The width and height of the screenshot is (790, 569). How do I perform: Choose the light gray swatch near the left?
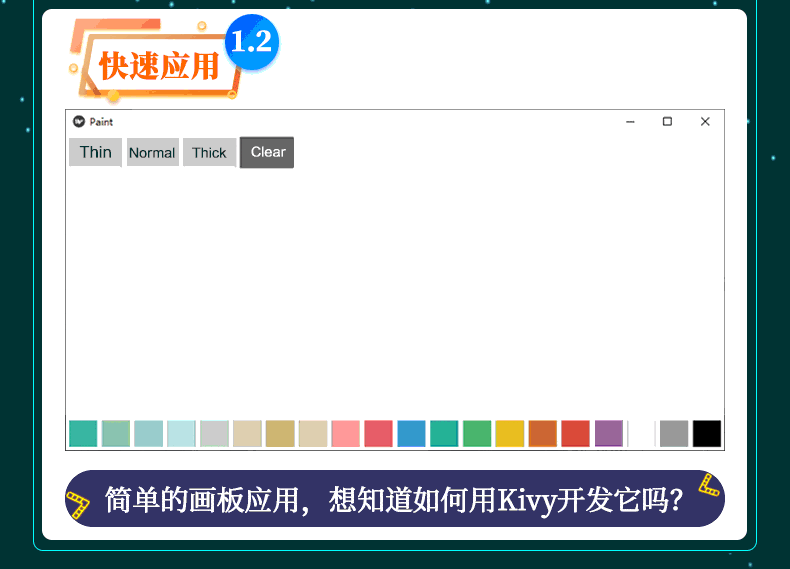point(214,434)
